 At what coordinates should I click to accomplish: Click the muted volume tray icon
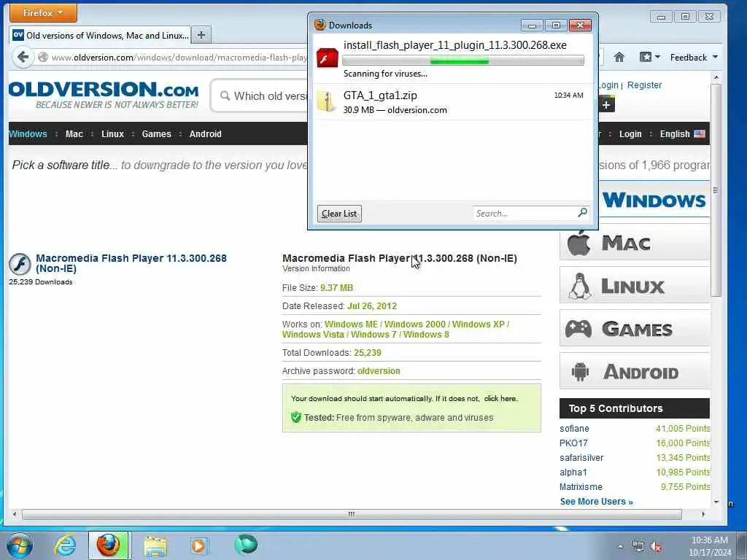point(656,547)
